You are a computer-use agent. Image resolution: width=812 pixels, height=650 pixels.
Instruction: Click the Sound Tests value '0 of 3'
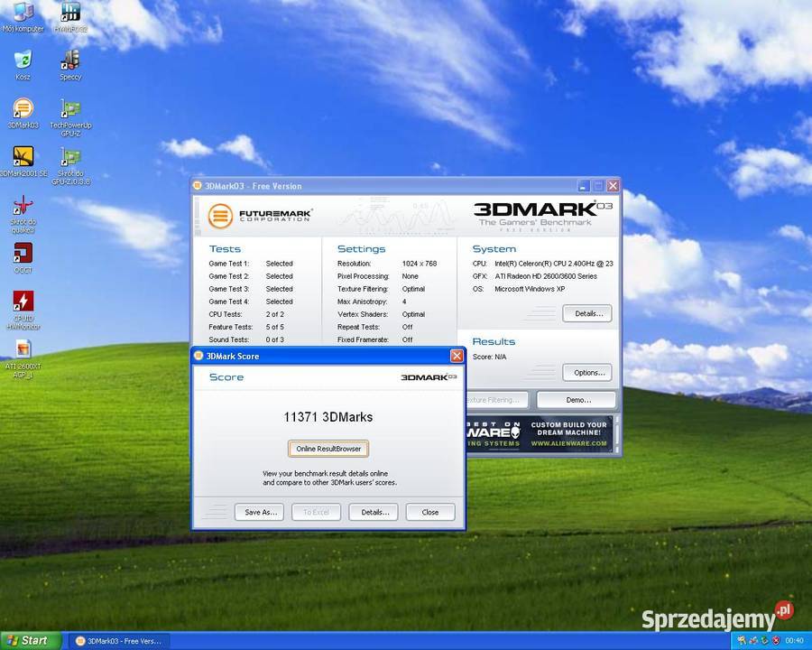coord(275,339)
